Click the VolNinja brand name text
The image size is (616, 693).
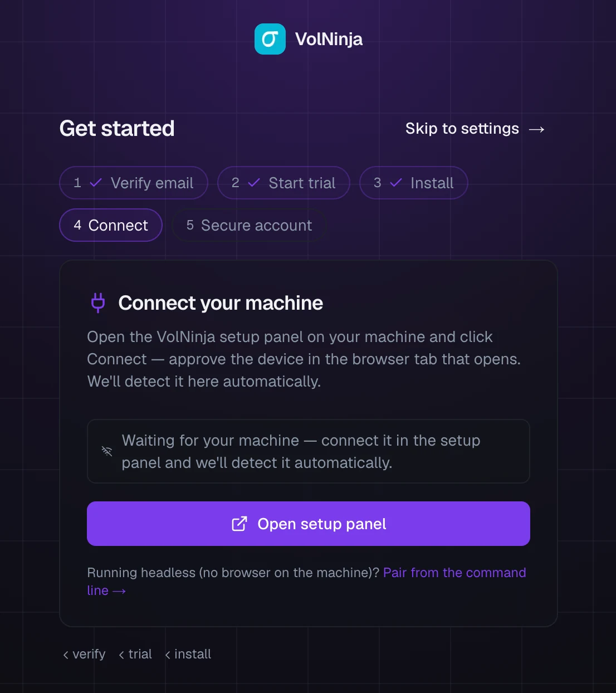click(x=329, y=39)
